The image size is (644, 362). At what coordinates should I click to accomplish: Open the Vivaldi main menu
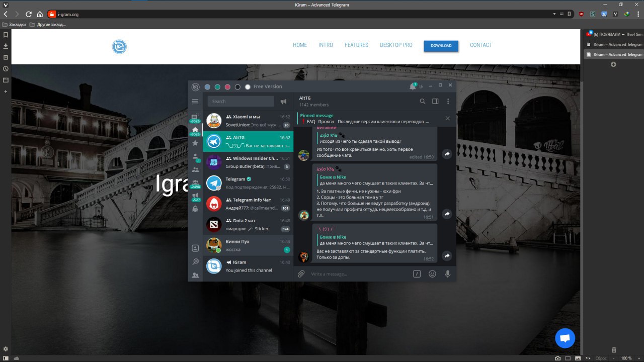pyautogui.click(x=5, y=5)
